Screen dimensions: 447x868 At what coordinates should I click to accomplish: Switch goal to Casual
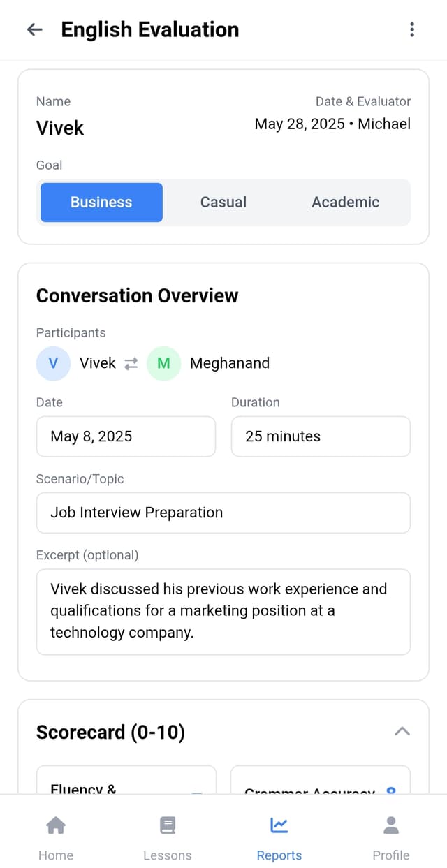[223, 203]
